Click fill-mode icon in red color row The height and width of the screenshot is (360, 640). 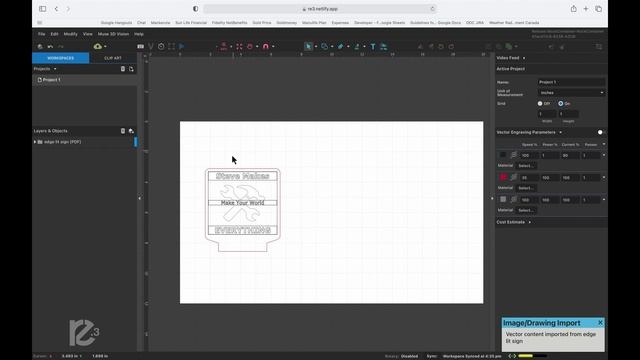513,177
